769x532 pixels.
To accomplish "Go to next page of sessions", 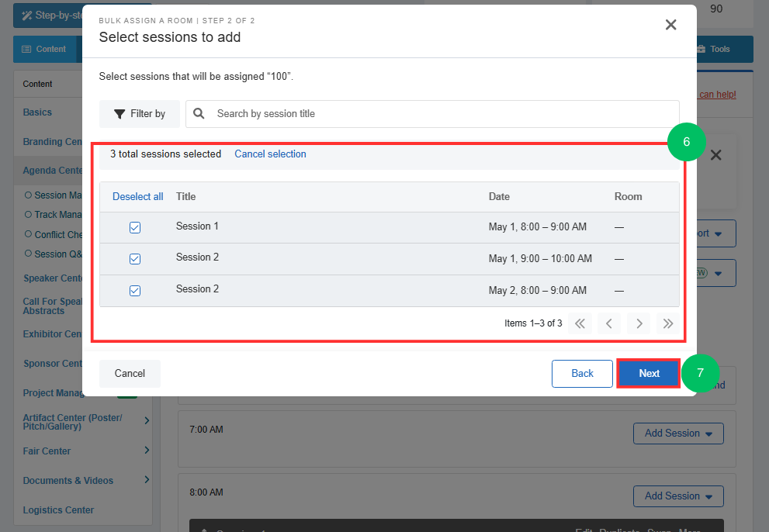I will click(x=639, y=323).
